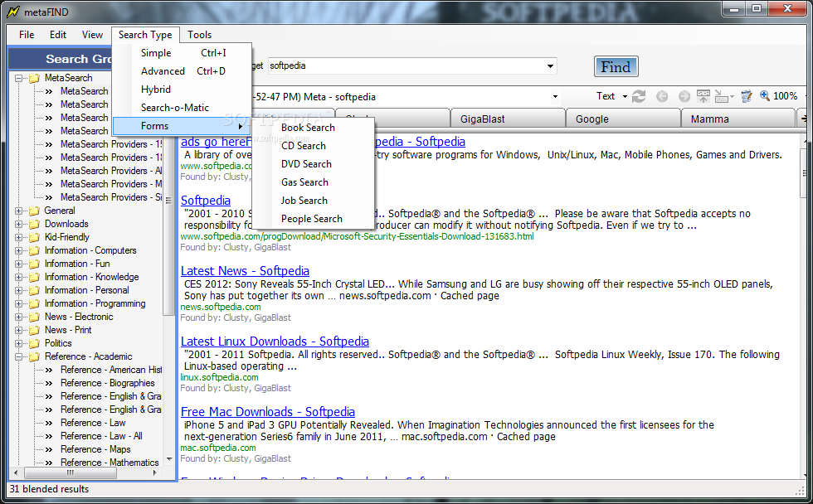Collapse the Reference - Academic node
The image size is (813, 504).
[19, 357]
